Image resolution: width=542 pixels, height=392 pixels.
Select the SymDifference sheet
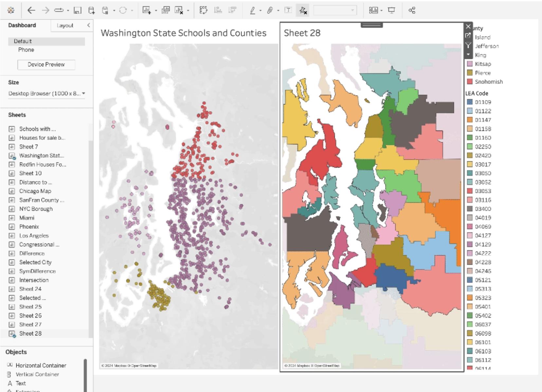(x=37, y=271)
